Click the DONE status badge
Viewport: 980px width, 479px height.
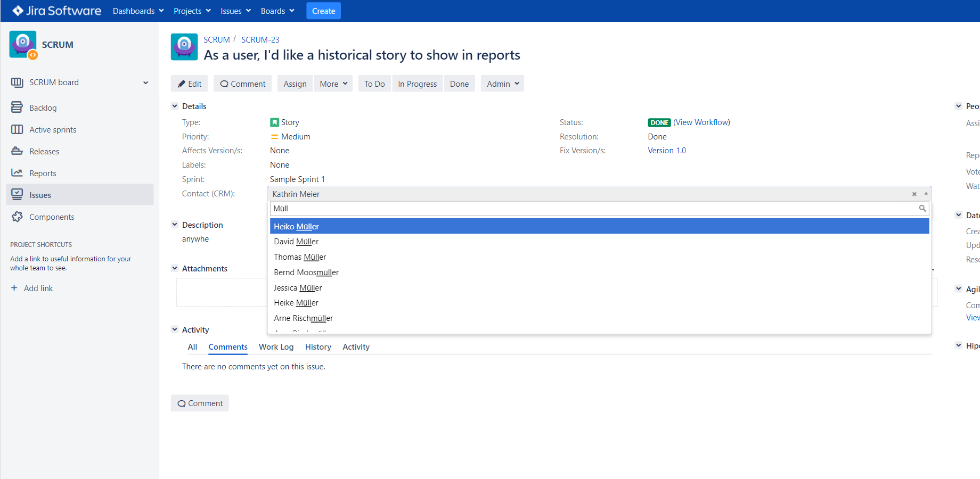pos(659,122)
